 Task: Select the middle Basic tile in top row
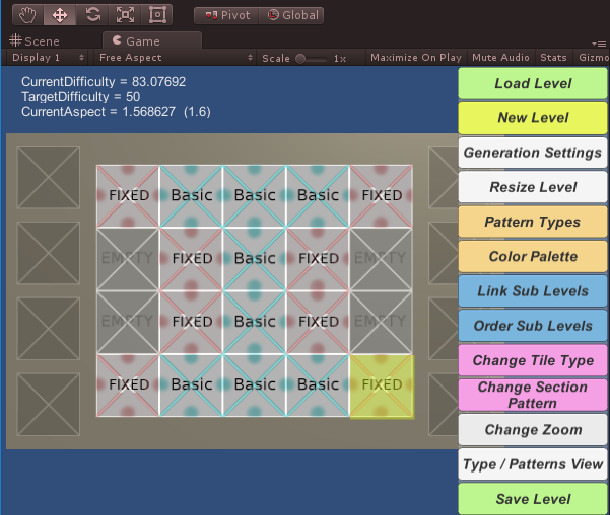click(254, 196)
